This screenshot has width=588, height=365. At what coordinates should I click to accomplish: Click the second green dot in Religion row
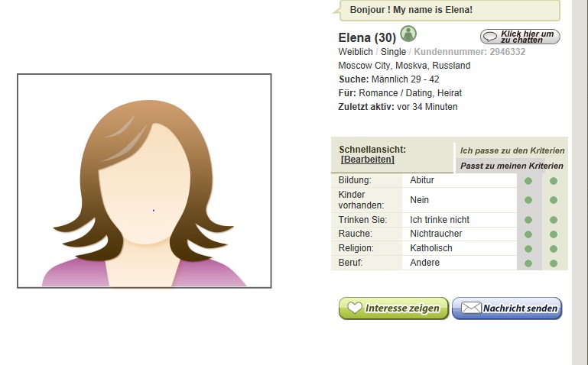coord(554,249)
